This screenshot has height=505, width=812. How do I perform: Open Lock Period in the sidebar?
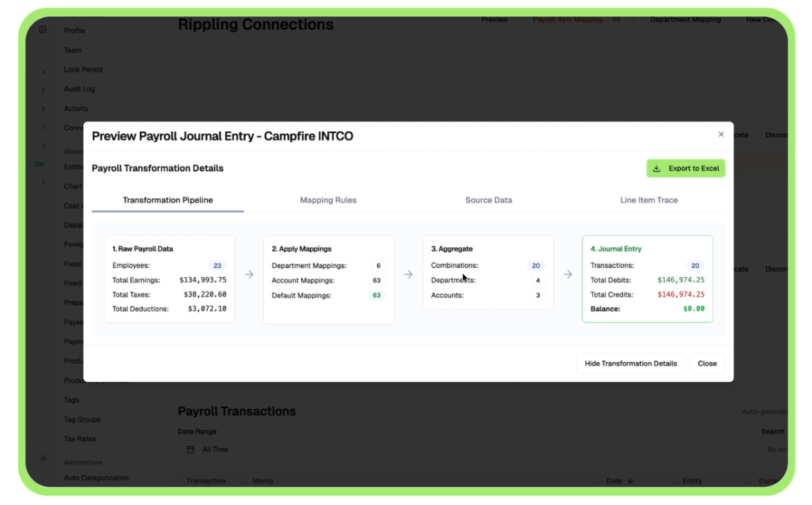(x=83, y=69)
